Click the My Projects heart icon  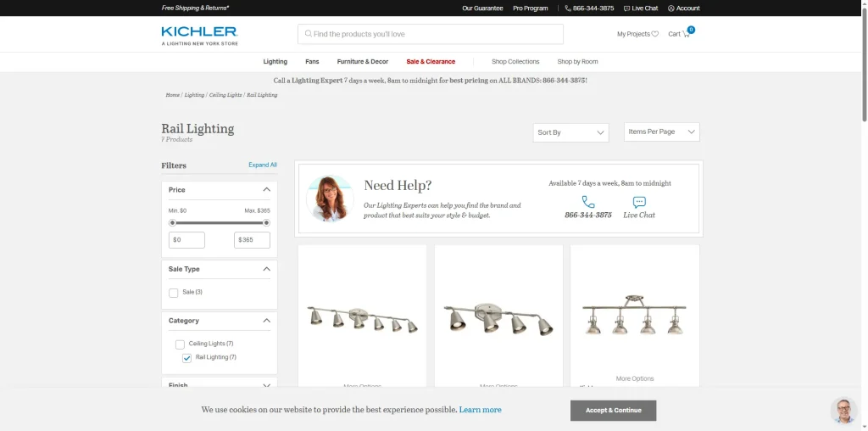point(655,34)
